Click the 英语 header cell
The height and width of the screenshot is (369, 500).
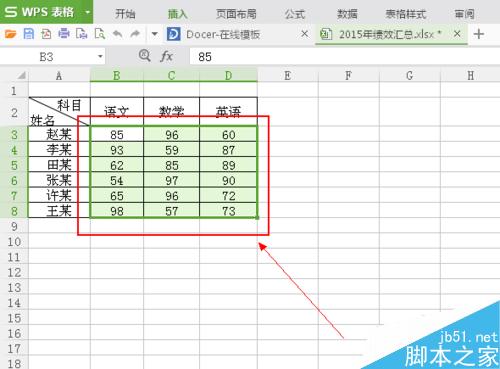point(228,112)
